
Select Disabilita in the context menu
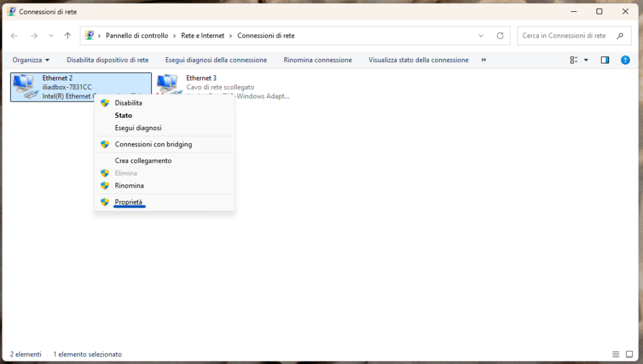(x=128, y=103)
